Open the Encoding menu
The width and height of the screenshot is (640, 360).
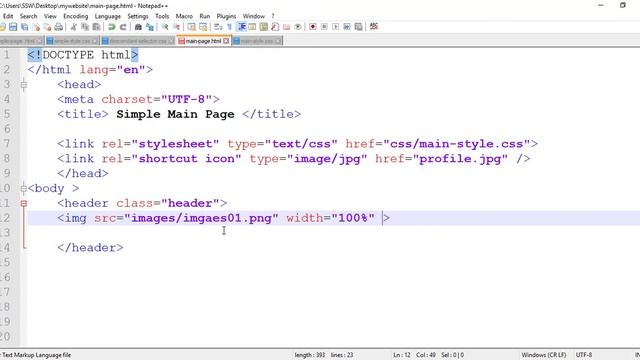pos(76,16)
